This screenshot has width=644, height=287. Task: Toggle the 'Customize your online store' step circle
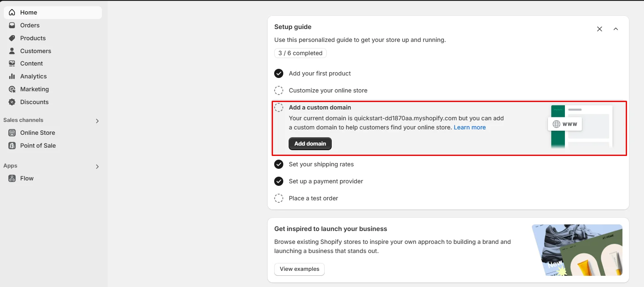279,90
